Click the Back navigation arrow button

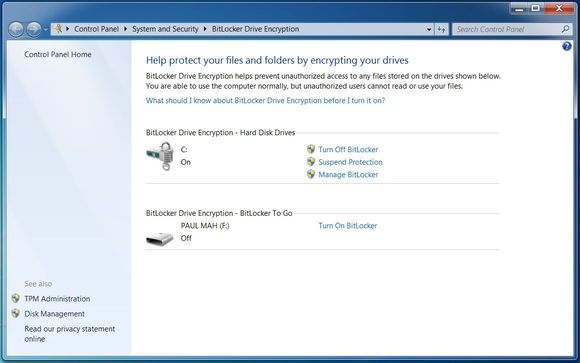pyautogui.click(x=16, y=29)
